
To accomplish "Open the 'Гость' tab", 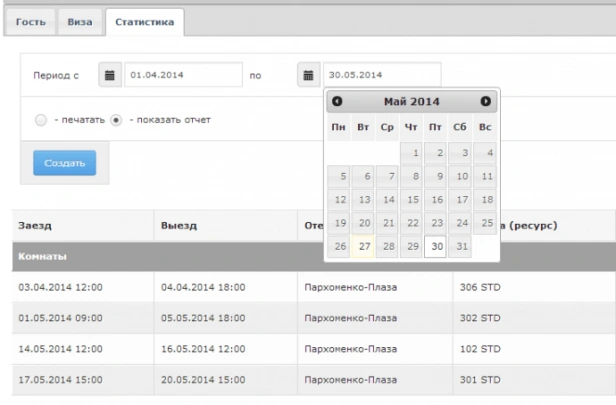I will click(x=30, y=21).
